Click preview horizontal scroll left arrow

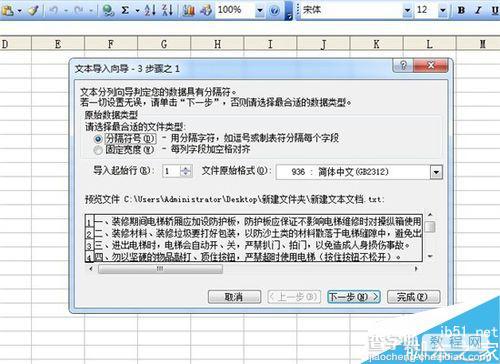(x=91, y=269)
